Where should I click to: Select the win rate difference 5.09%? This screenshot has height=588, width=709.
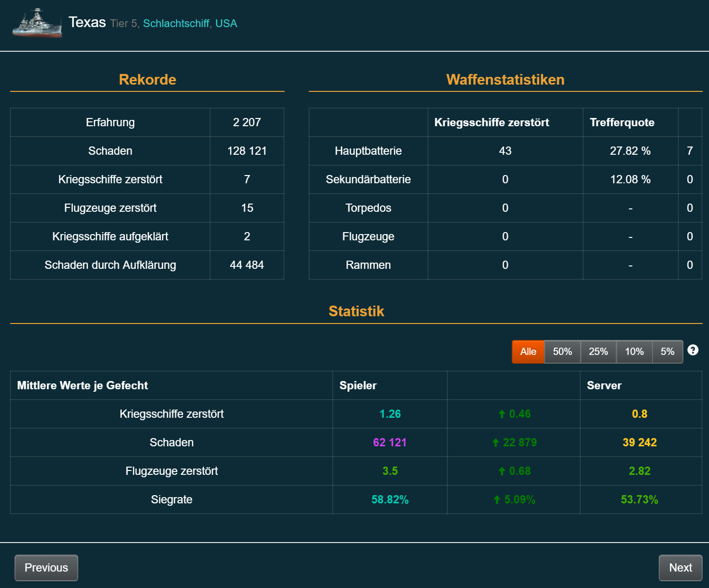(514, 500)
